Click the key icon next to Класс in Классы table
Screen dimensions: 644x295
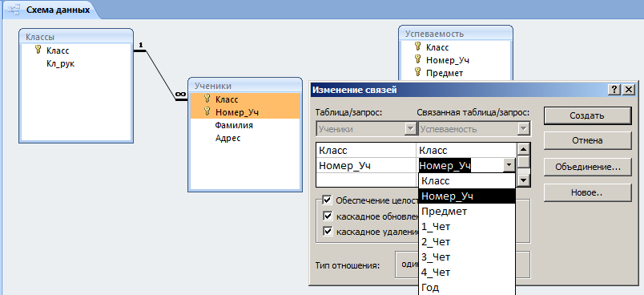pos(38,51)
